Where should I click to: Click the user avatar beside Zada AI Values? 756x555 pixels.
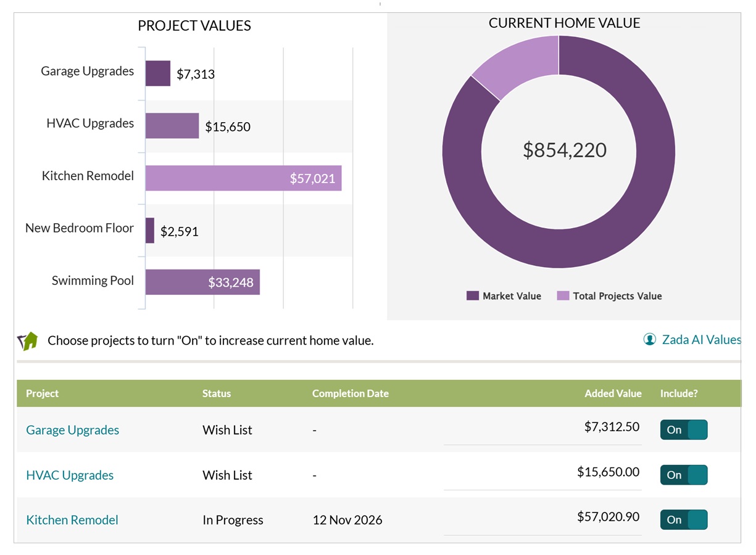(x=649, y=339)
